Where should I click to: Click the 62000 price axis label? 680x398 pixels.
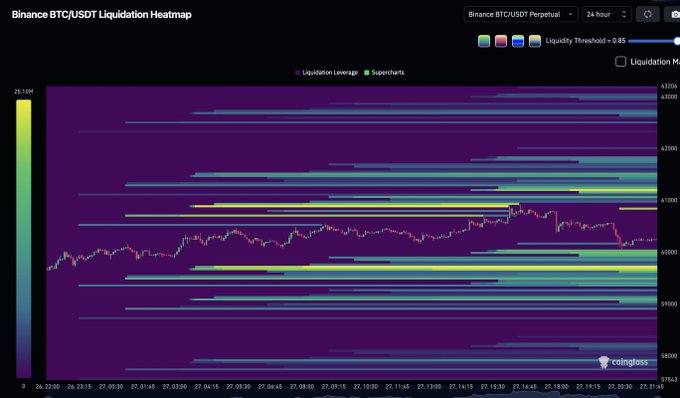coord(669,148)
